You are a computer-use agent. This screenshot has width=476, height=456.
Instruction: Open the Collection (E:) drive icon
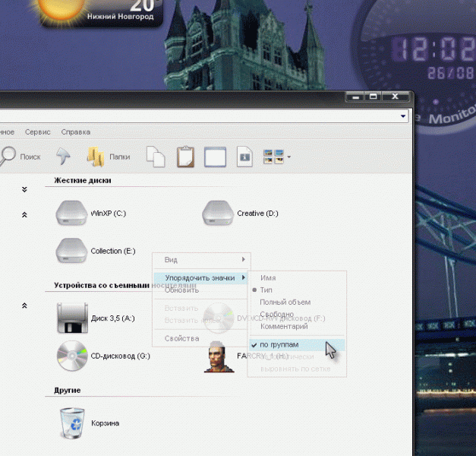point(71,251)
